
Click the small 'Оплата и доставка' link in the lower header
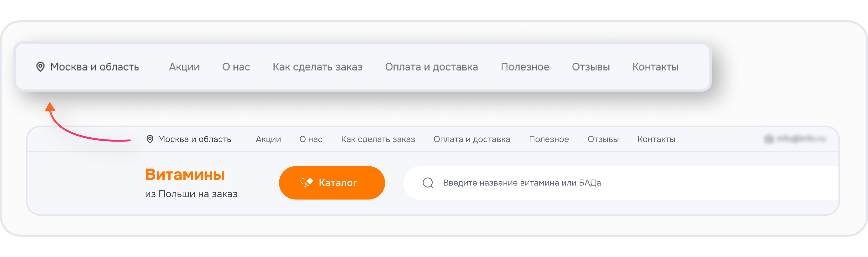[x=472, y=139]
